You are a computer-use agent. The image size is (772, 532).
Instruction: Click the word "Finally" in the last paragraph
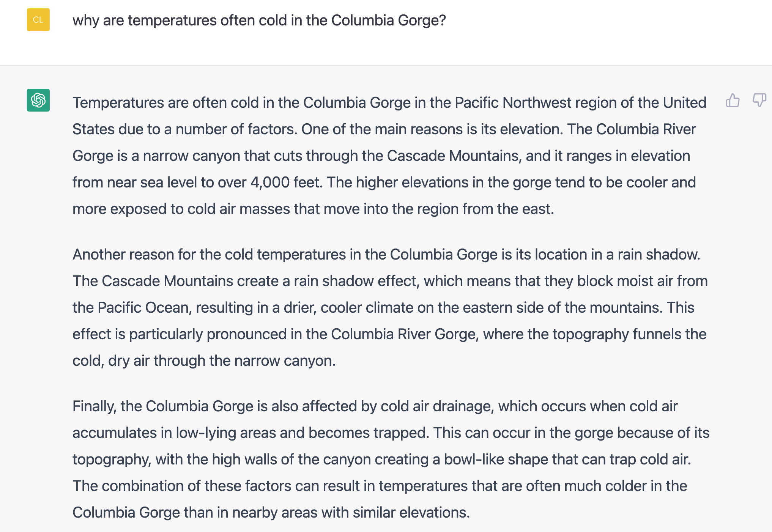click(94, 406)
